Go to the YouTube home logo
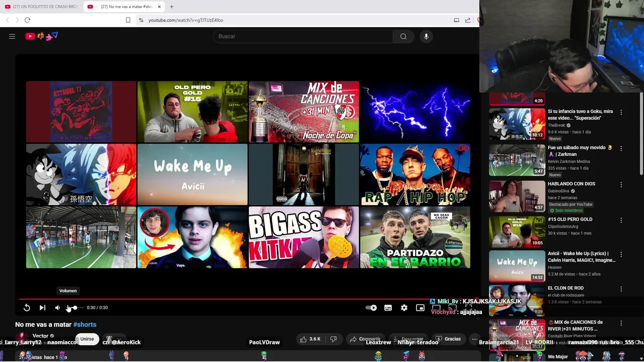The height and width of the screenshot is (362, 644). 42,36
